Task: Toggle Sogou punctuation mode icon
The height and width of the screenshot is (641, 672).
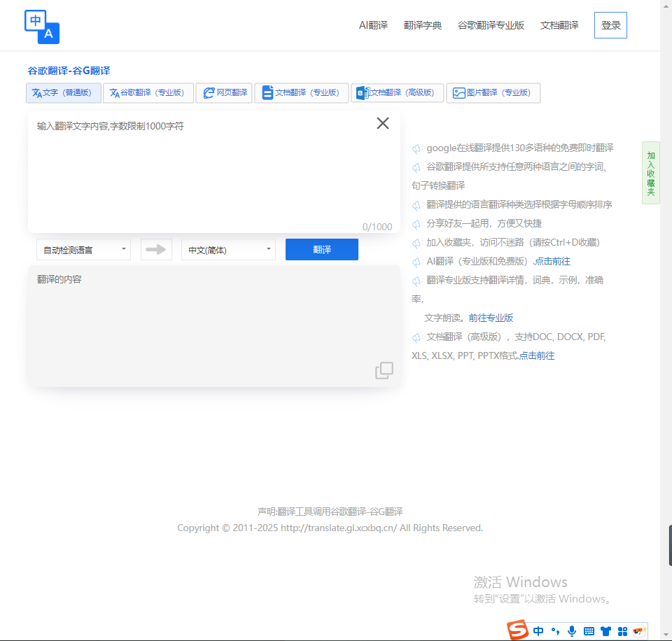Action: (x=555, y=631)
